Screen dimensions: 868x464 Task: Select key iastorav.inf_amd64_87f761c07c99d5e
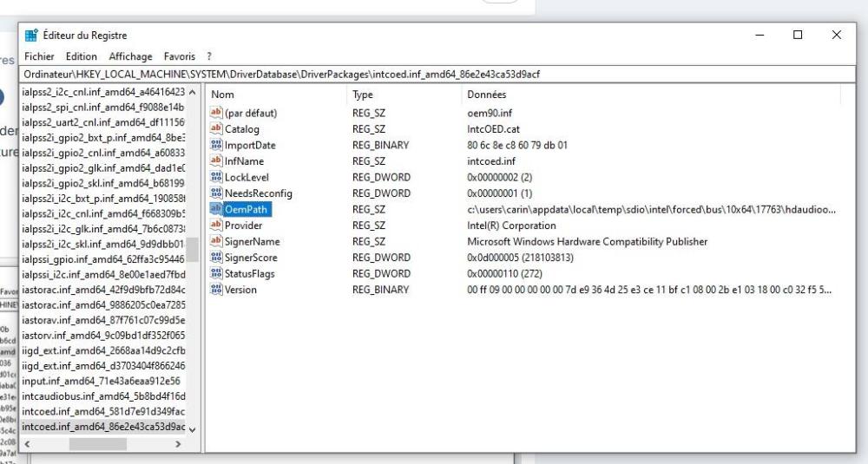(x=103, y=320)
